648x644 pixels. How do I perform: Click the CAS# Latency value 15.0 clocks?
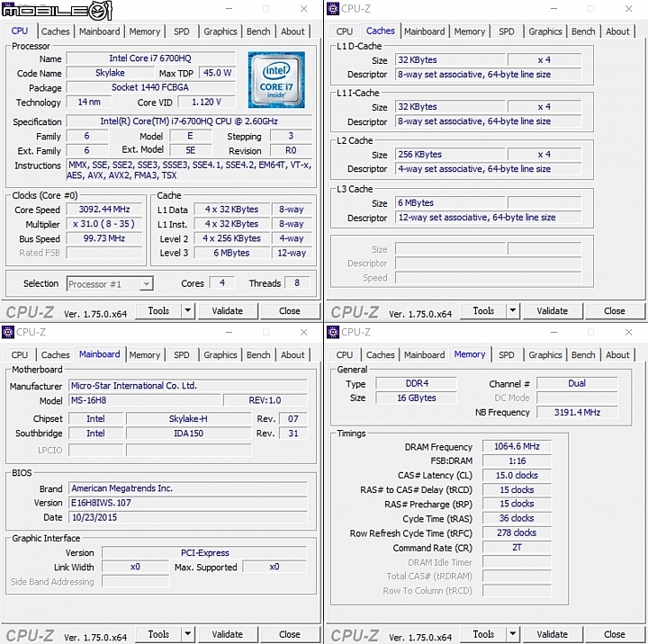[517, 476]
